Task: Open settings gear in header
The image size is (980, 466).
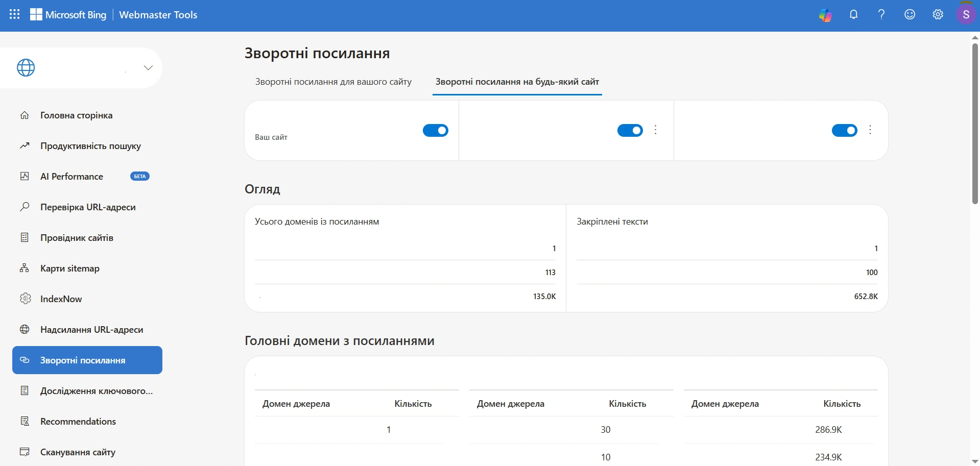Action: [x=938, y=15]
